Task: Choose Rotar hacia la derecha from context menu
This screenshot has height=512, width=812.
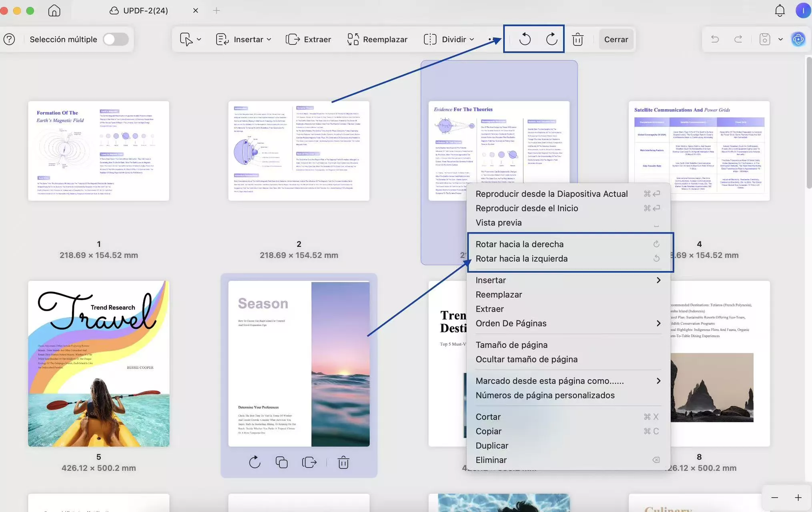Action: coord(519,244)
